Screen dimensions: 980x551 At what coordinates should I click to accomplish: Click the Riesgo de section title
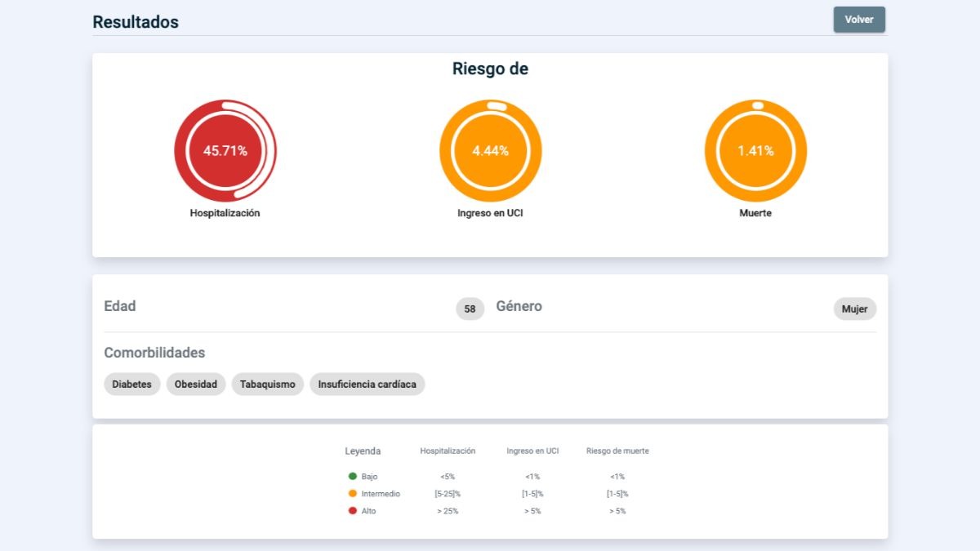tap(490, 69)
